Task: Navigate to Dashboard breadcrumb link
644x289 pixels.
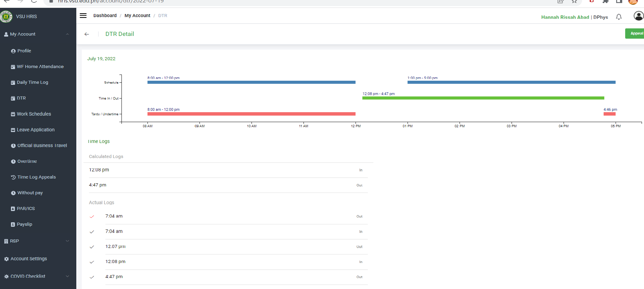Action: click(x=105, y=16)
